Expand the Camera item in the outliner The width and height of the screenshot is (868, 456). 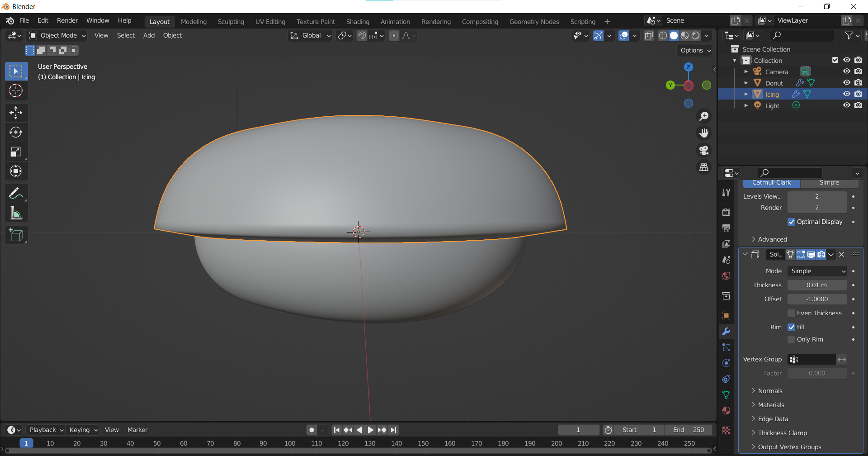[746, 71]
